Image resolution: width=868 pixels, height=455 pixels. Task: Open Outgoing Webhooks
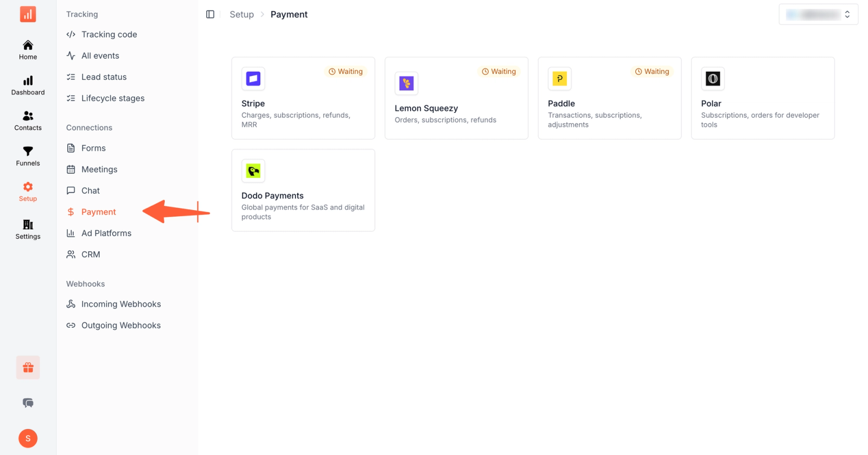[113, 325]
